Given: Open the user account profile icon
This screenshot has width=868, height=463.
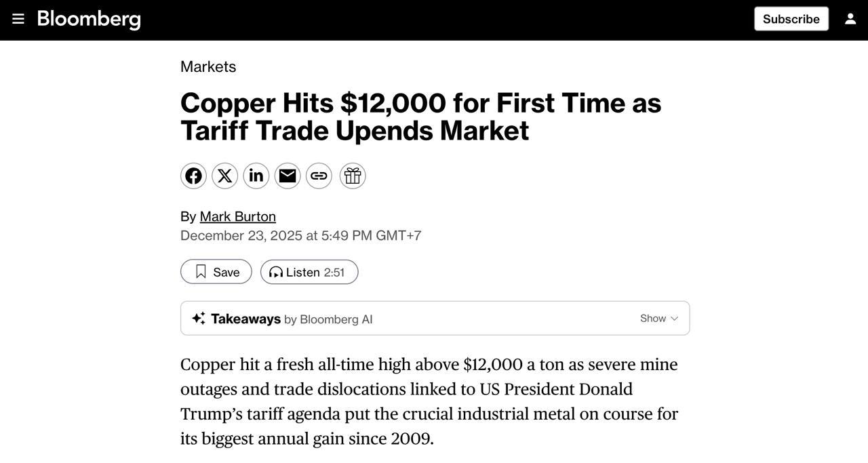Looking at the screenshot, I should tap(850, 19).
